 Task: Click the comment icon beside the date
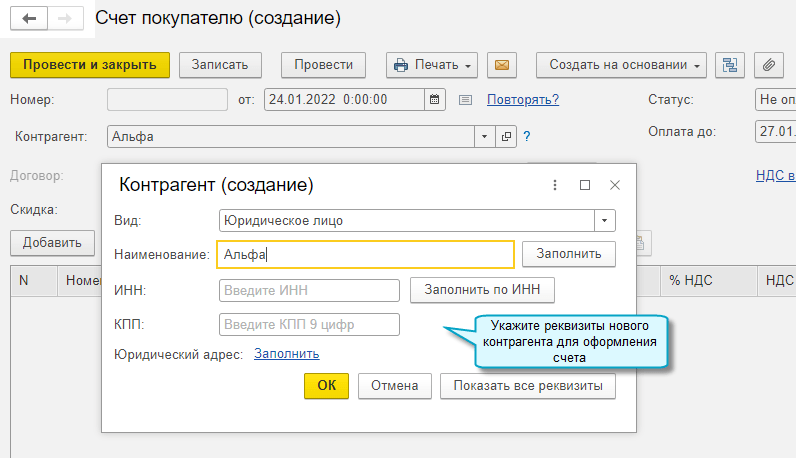(x=465, y=100)
